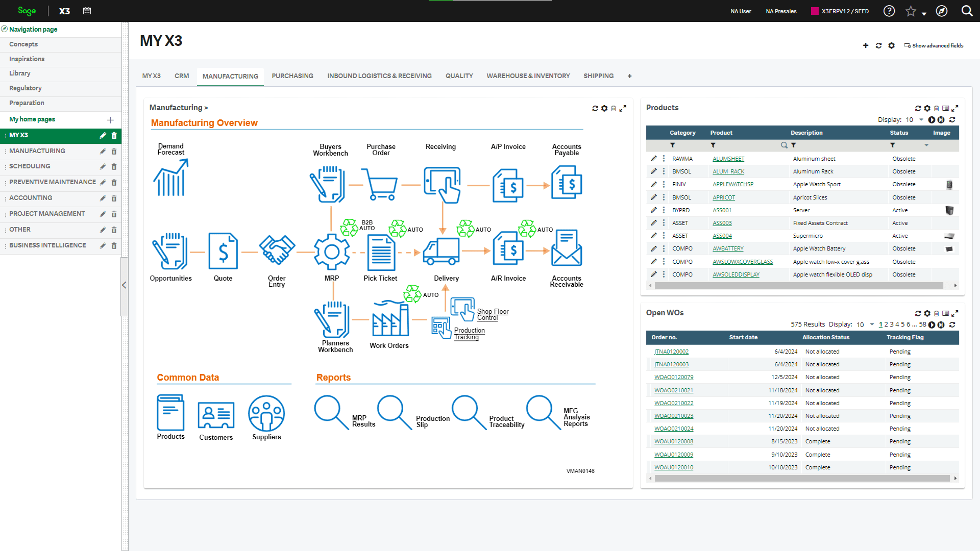Viewport: 980px width, 551px height.
Task: Click the Demand Forecast chart icon
Action: coord(171,178)
